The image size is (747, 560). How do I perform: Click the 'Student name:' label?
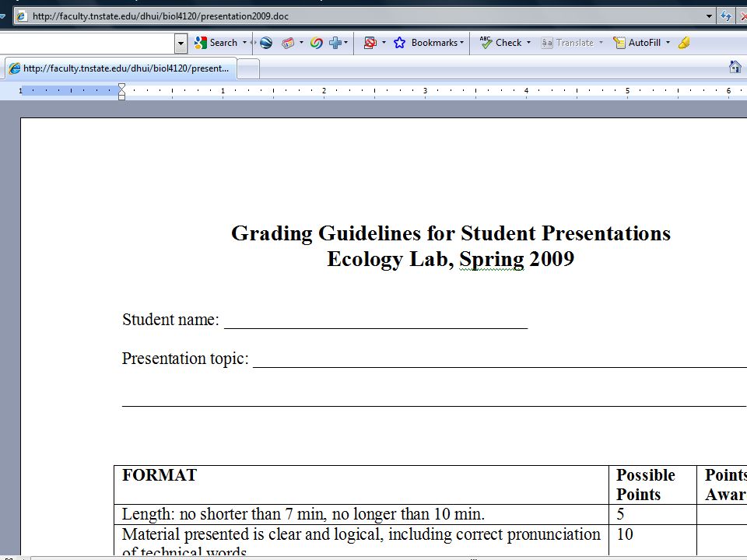(170, 320)
